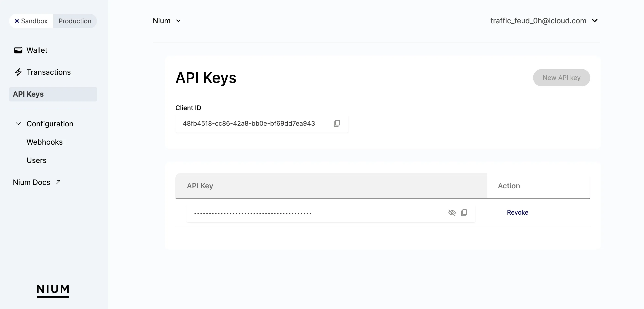Click the Nium Docs external link arrow
644x309 pixels.
click(58, 182)
